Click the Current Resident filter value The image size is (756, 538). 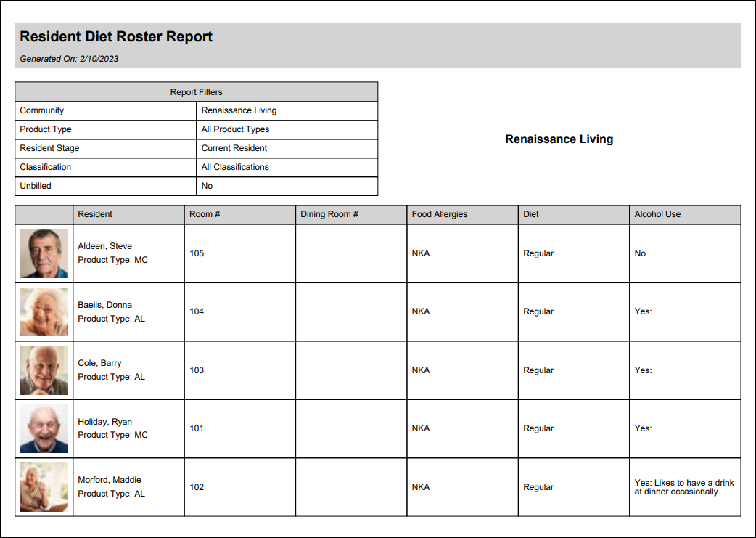[x=234, y=148]
